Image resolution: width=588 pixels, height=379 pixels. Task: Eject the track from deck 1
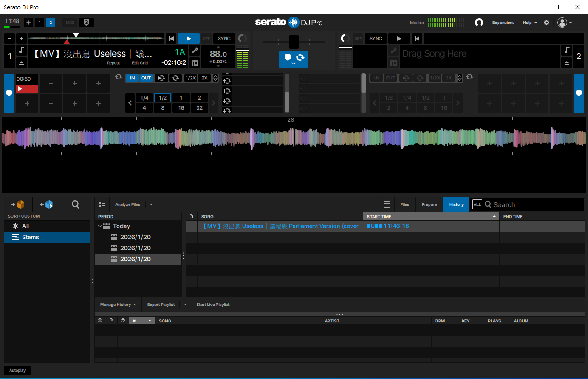pyautogui.click(x=22, y=63)
